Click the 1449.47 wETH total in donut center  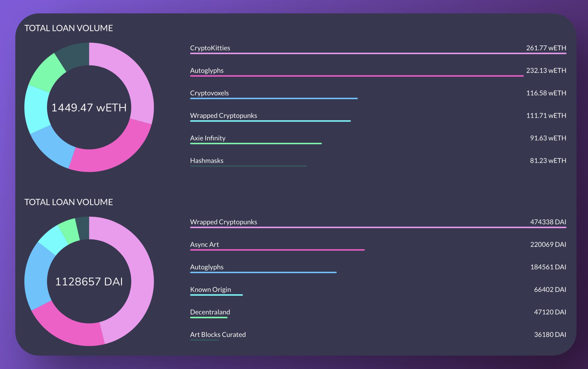tap(89, 108)
